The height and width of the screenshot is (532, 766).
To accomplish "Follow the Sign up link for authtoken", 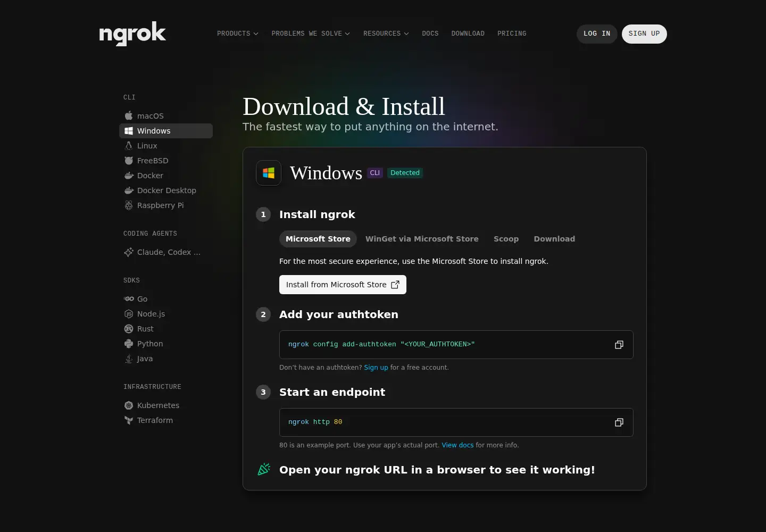I will [x=376, y=368].
